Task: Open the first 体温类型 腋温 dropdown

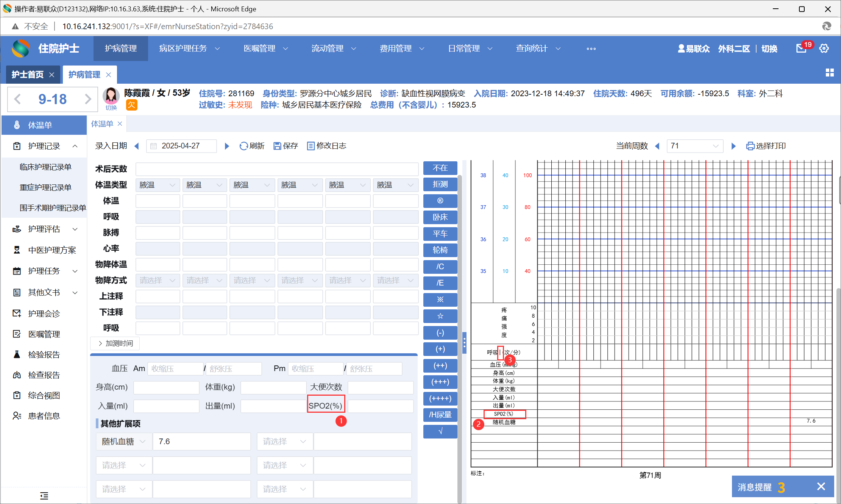Action: (x=158, y=185)
